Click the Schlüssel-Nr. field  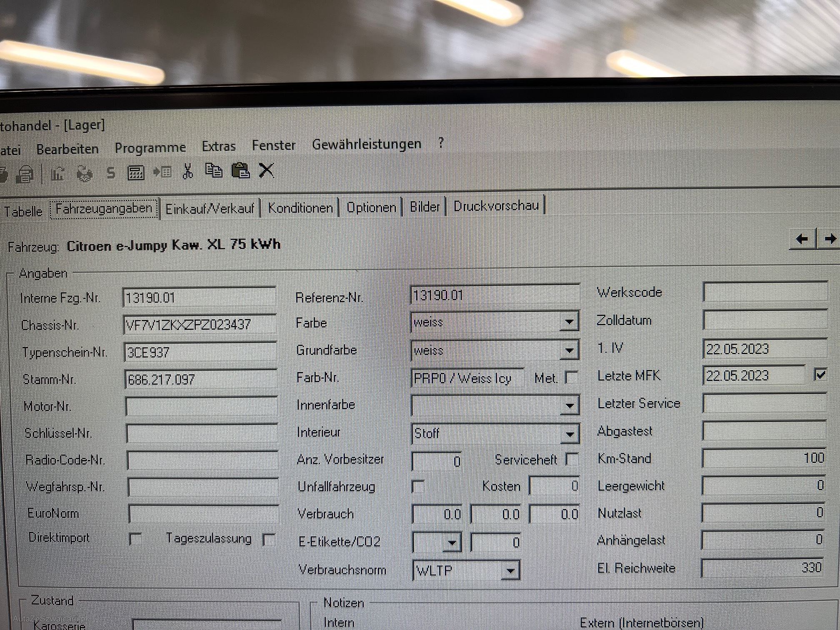point(202,433)
